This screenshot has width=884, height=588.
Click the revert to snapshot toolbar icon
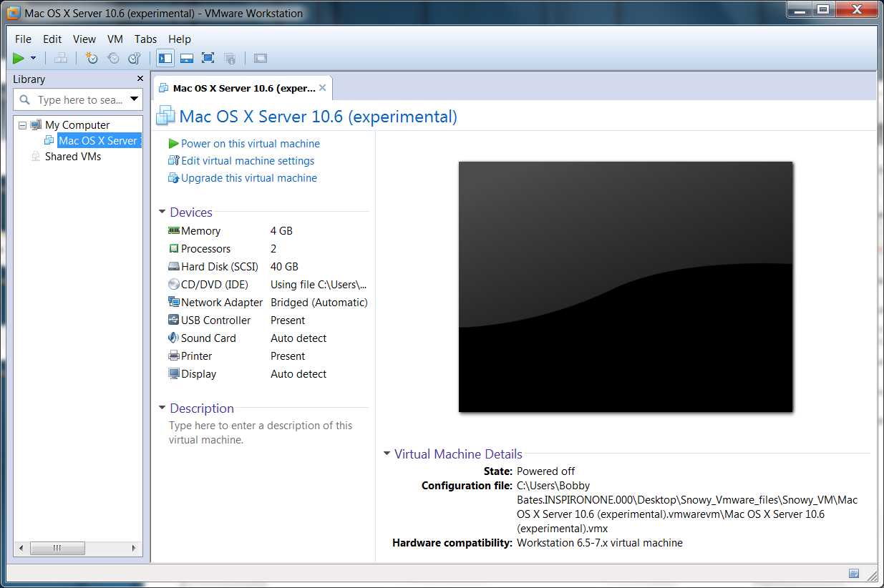pos(113,58)
